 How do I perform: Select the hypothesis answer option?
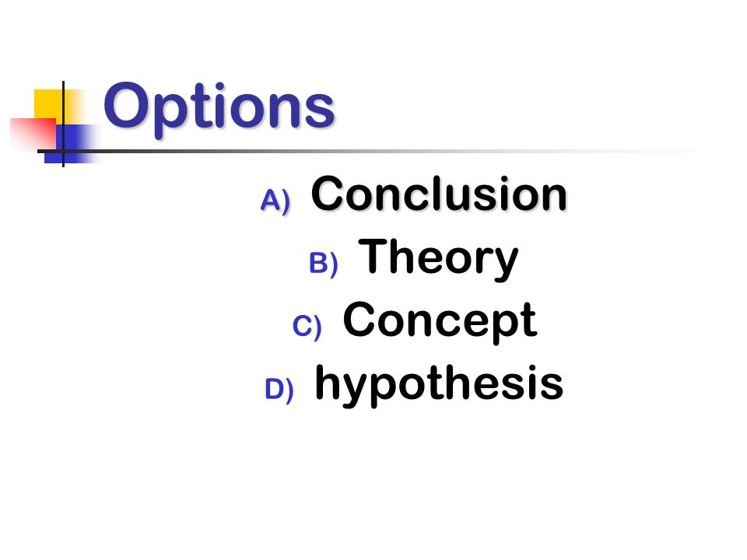coord(439,385)
